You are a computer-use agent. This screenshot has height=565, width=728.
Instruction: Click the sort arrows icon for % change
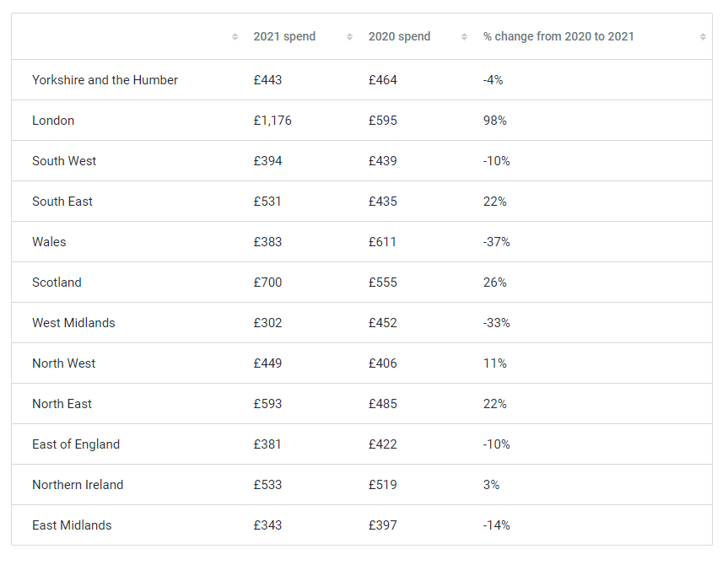703,37
